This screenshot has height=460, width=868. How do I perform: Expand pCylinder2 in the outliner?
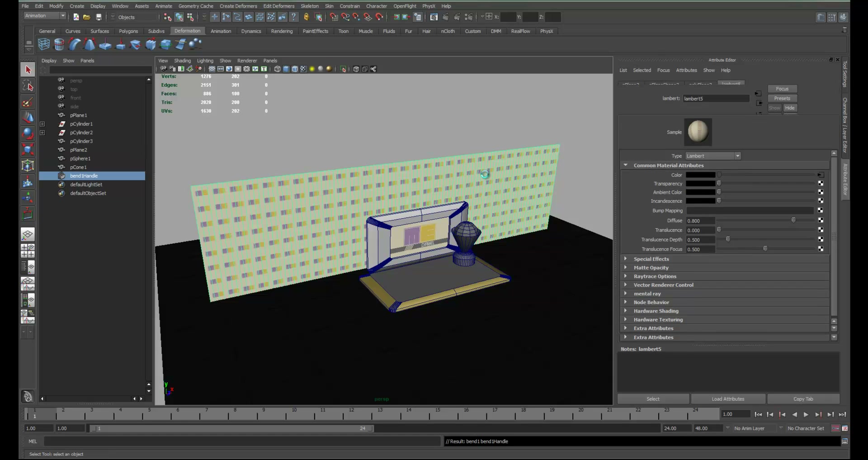tap(42, 132)
